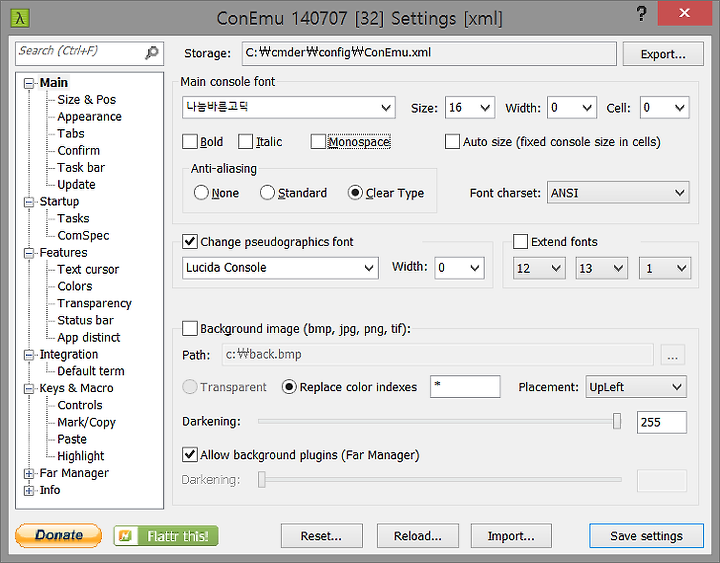Click the Reset... button
The image size is (720, 563).
(321, 536)
